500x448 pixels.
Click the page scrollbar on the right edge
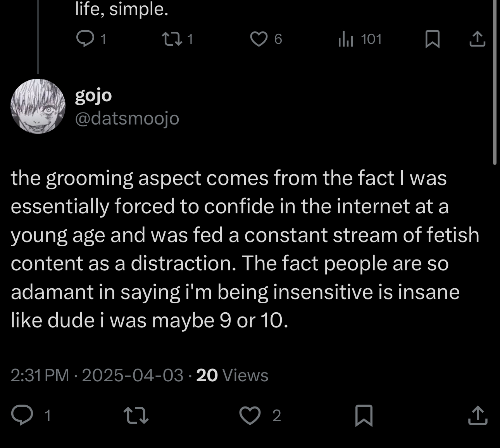click(495, 81)
